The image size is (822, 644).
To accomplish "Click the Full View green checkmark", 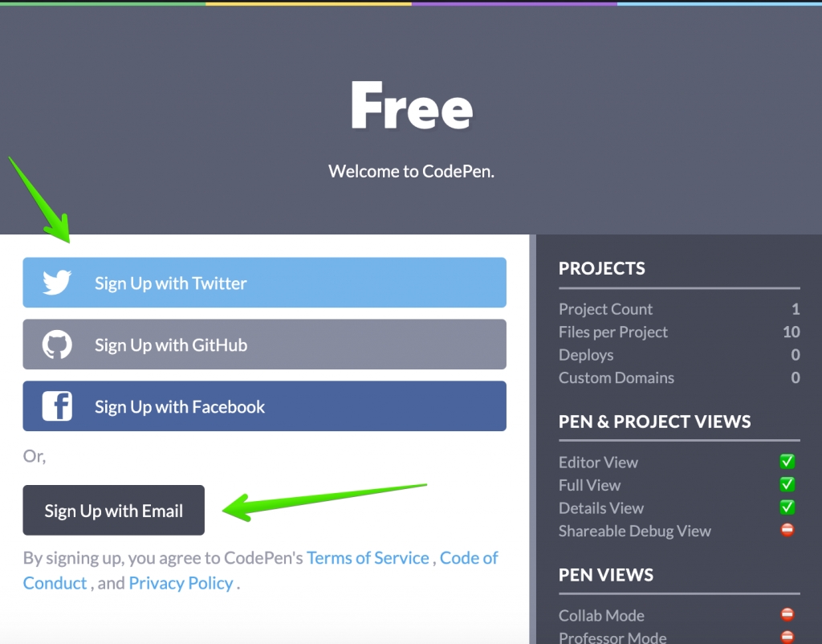I will tap(787, 484).
